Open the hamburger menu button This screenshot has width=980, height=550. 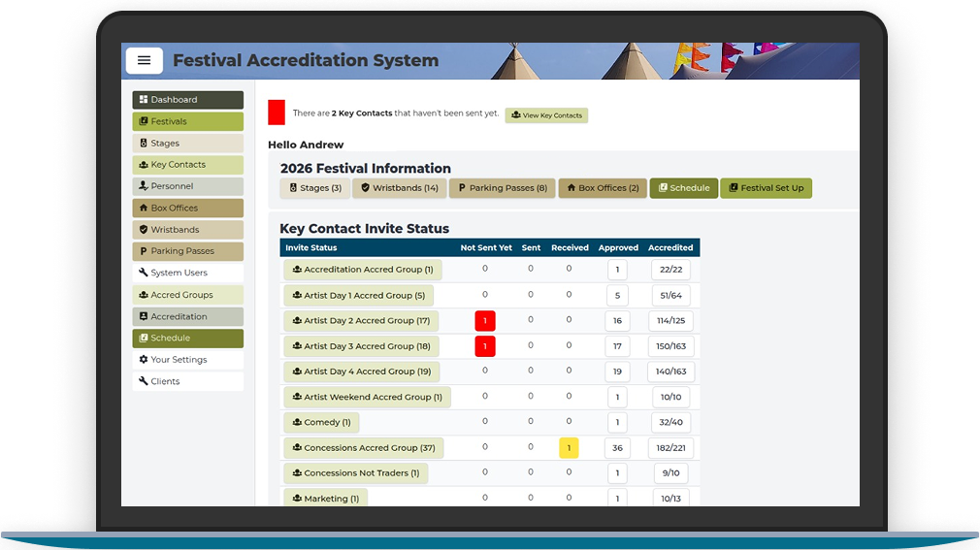pyautogui.click(x=145, y=60)
